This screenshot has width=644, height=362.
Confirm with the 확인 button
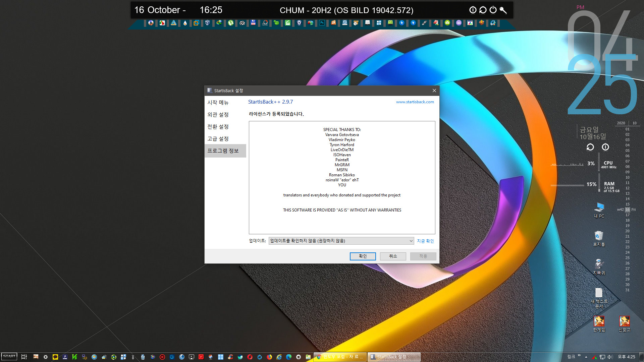[363, 256]
